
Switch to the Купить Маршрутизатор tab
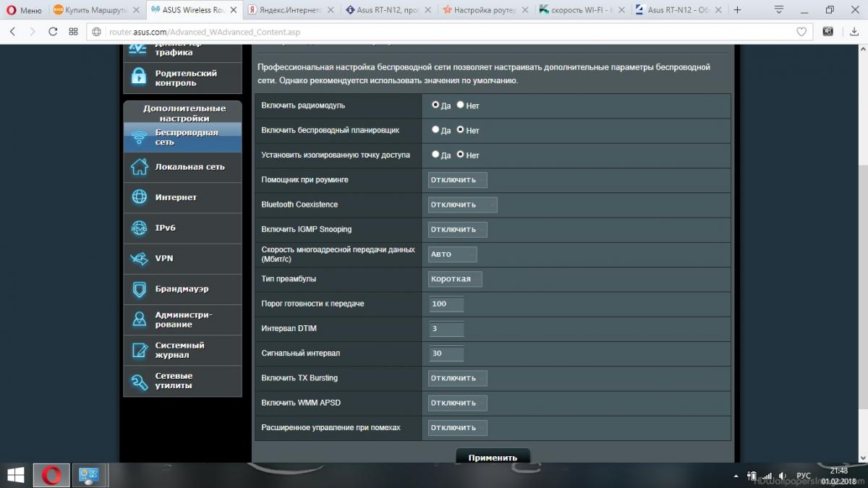point(97,10)
